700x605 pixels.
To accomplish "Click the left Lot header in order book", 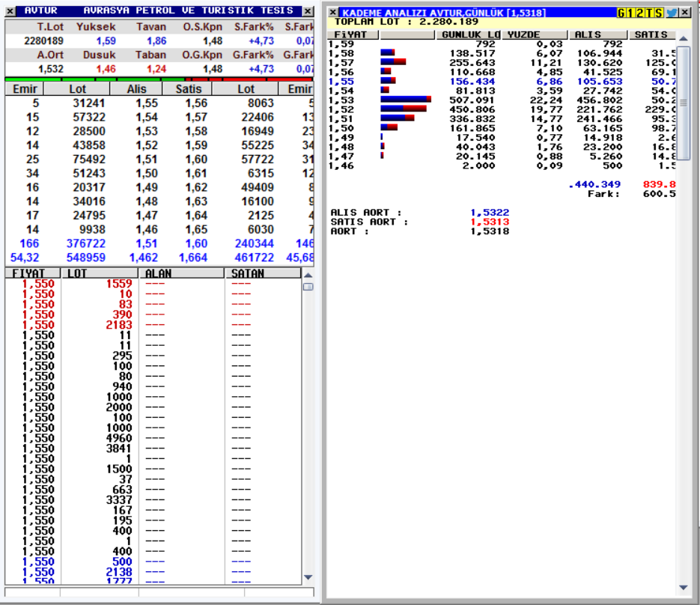I will point(77,89).
